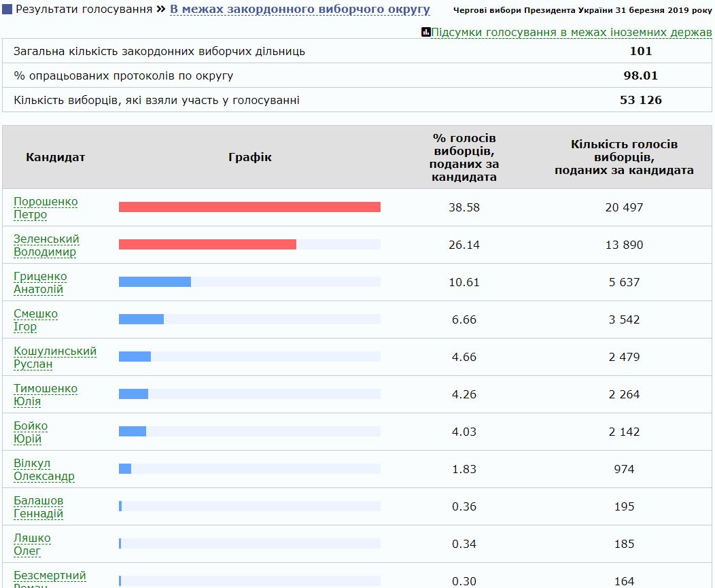This screenshot has height=588, width=715.
Task: Click the red result bar for Порошенко
Action: [249, 207]
